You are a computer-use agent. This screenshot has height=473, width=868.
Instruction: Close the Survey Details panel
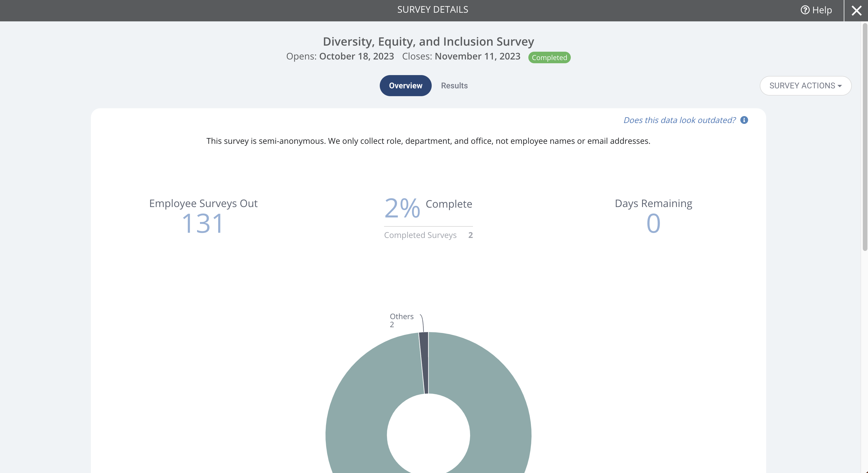pyautogui.click(x=856, y=10)
